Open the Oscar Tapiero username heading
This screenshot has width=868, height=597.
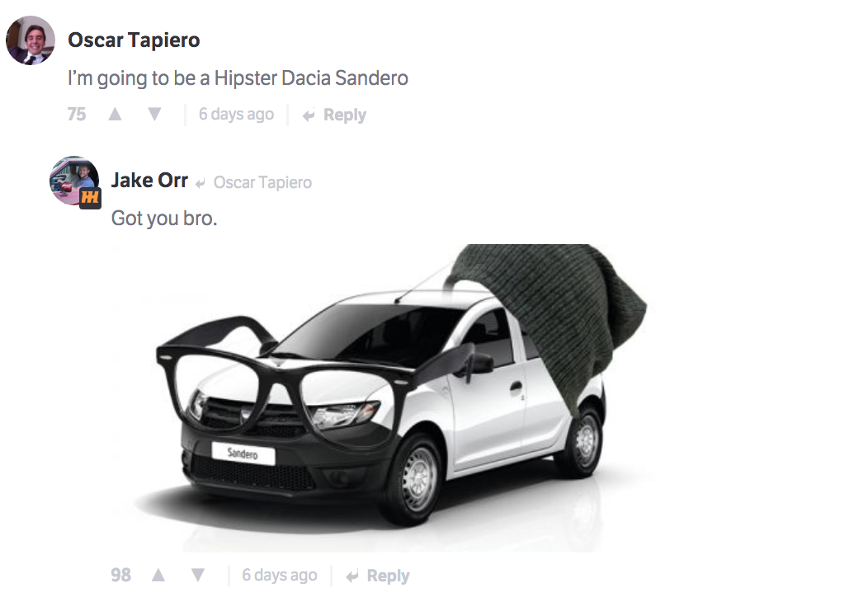(134, 40)
